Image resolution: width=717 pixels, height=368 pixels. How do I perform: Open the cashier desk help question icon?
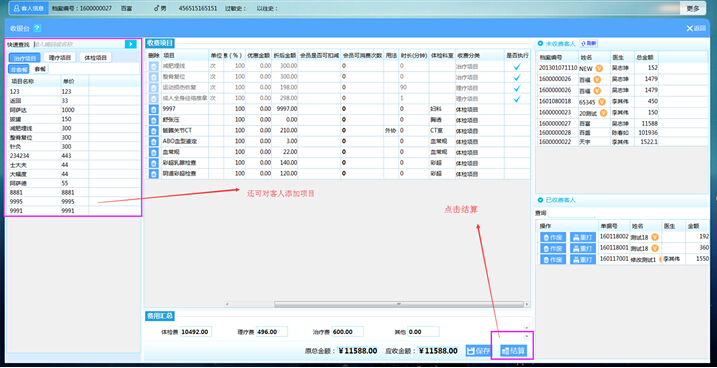[x=37, y=28]
